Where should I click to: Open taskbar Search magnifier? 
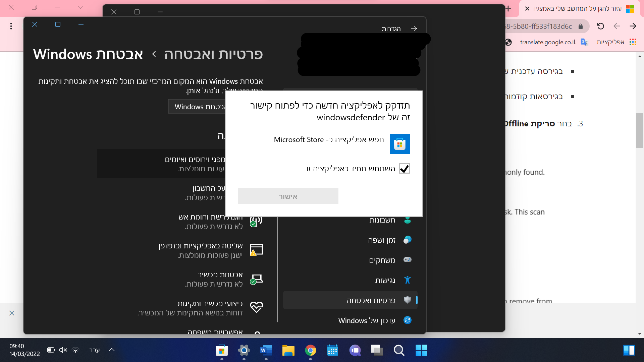point(399,351)
